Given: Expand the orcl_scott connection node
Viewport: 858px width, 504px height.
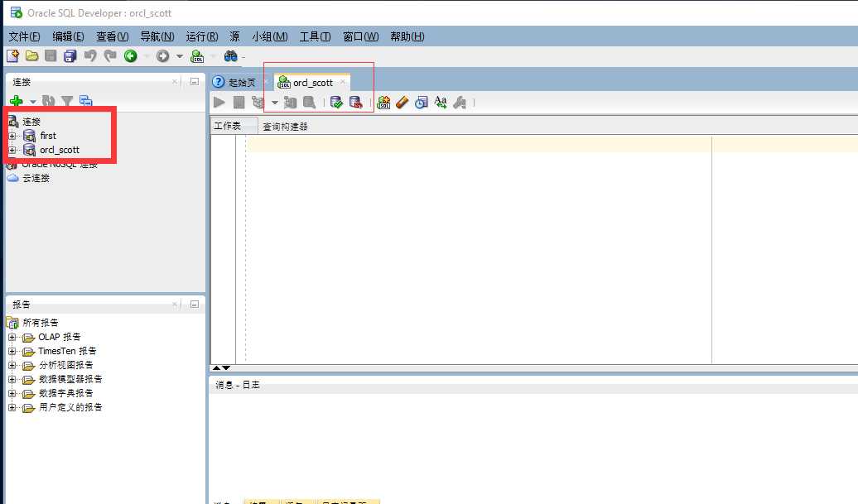Looking at the screenshot, I should pyautogui.click(x=12, y=150).
